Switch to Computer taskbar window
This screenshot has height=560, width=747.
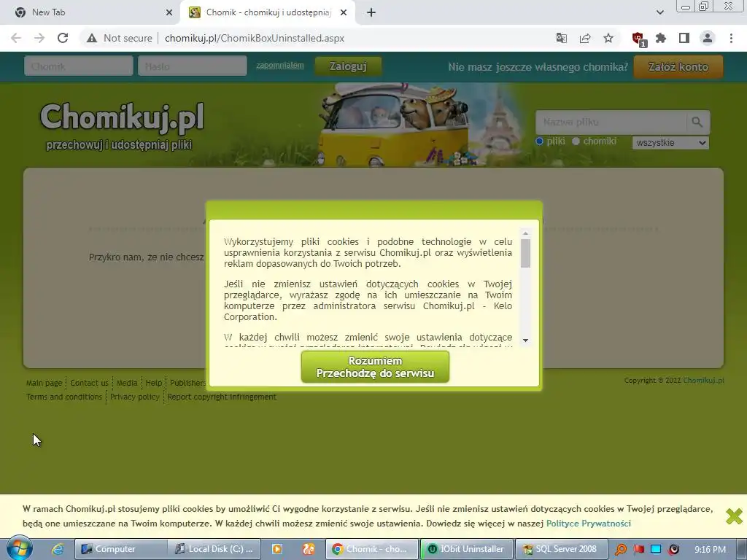(x=121, y=549)
